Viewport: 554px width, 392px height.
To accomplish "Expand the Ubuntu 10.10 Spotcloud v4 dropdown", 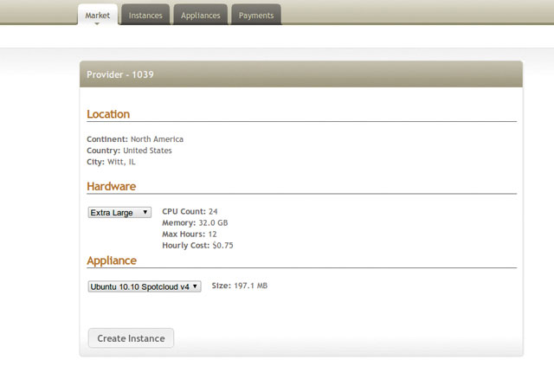I will coord(144,286).
